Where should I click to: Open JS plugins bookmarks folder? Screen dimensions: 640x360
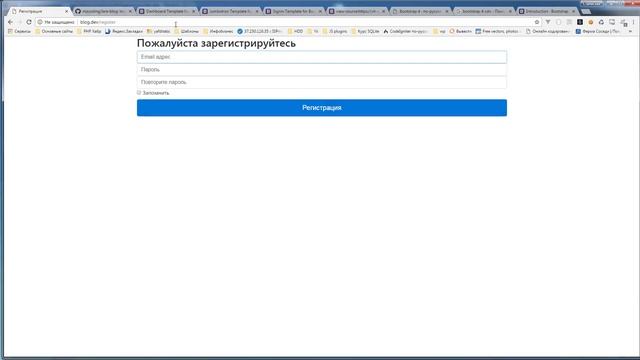pos(335,31)
